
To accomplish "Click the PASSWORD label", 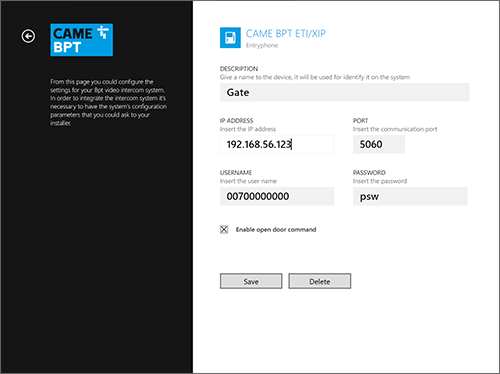I will point(369,173).
